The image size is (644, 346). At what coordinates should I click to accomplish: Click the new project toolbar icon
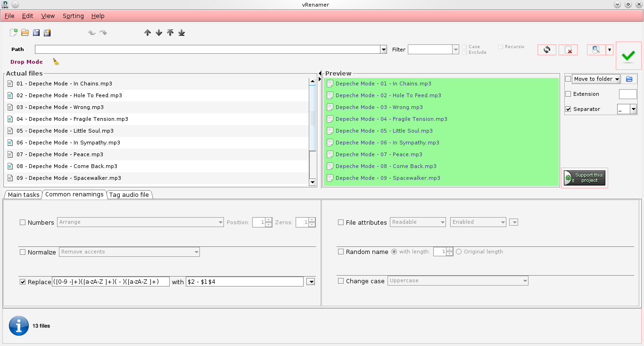coord(14,33)
